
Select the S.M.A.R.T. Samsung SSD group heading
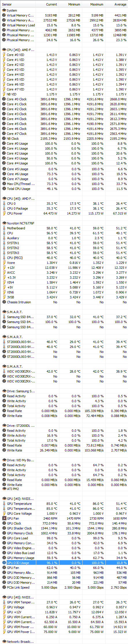[15, 312]
